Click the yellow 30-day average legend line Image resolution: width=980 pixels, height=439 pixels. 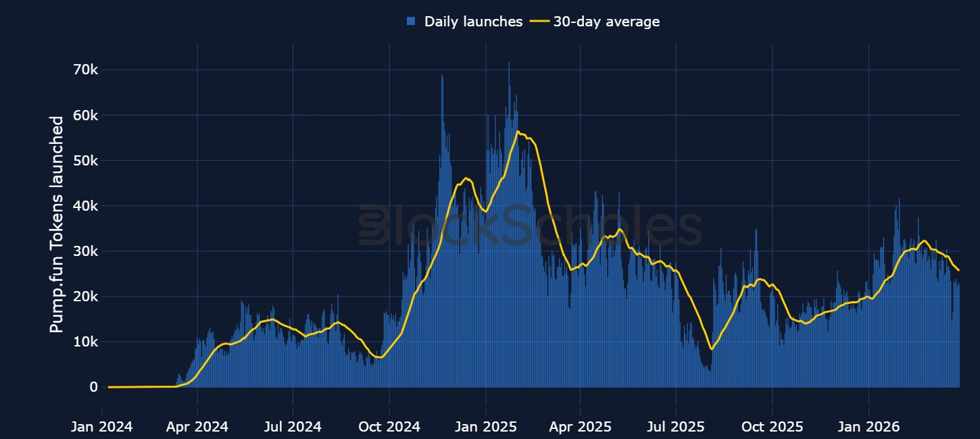point(540,22)
